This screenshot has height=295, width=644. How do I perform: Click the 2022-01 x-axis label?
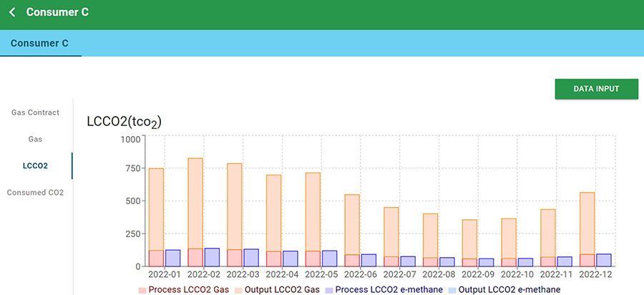[165, 274]
